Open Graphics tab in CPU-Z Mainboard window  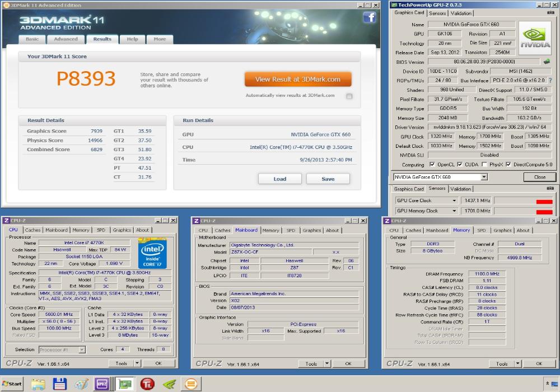point(312,231)
